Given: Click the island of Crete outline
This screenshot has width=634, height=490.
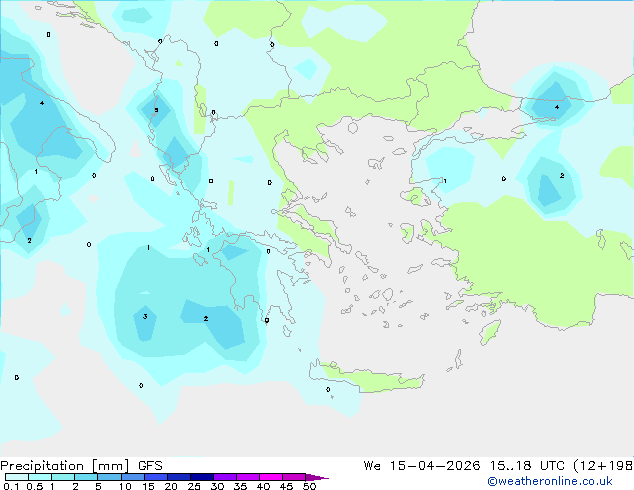Looking at the screenshot, I should pos(366,377).
